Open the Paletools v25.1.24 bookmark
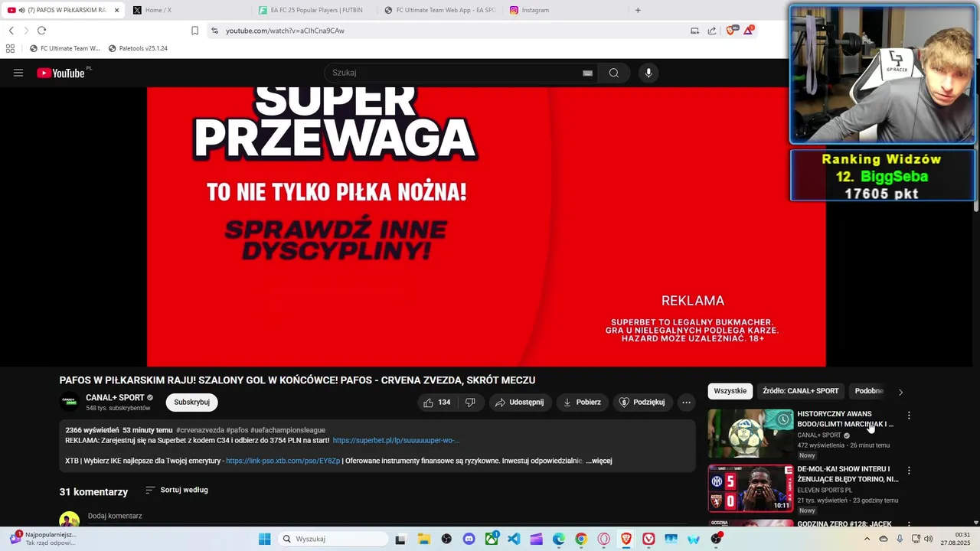Viewport: 980px width, 551px height. pos(138,48)
